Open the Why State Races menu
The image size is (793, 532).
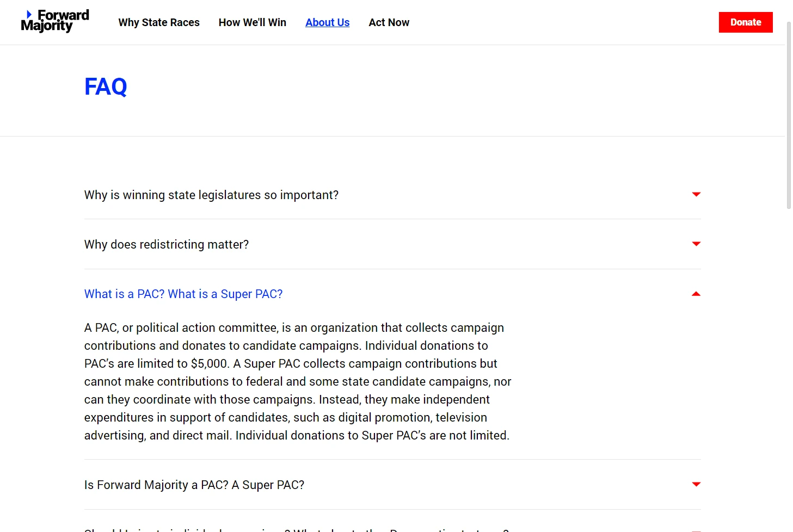pos(159,22)
